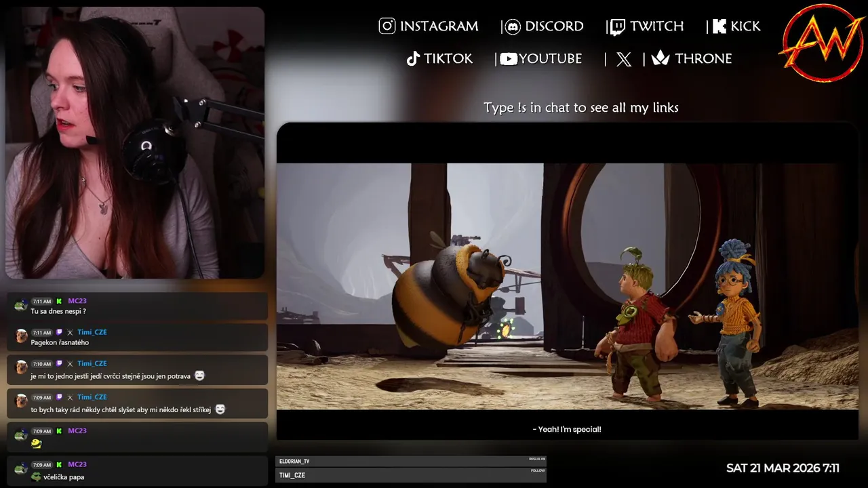Image resolution: width=868 pixels, height=488 pixels.
Task: Click the Twitch badge in the 'Pagekon řasnatého' message
Action: (59, 332)
